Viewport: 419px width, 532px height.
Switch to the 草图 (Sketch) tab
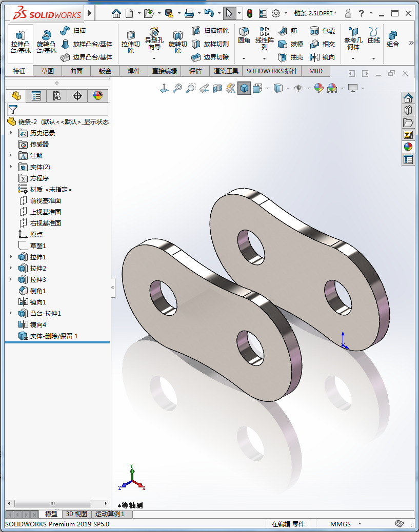point(48,71)
